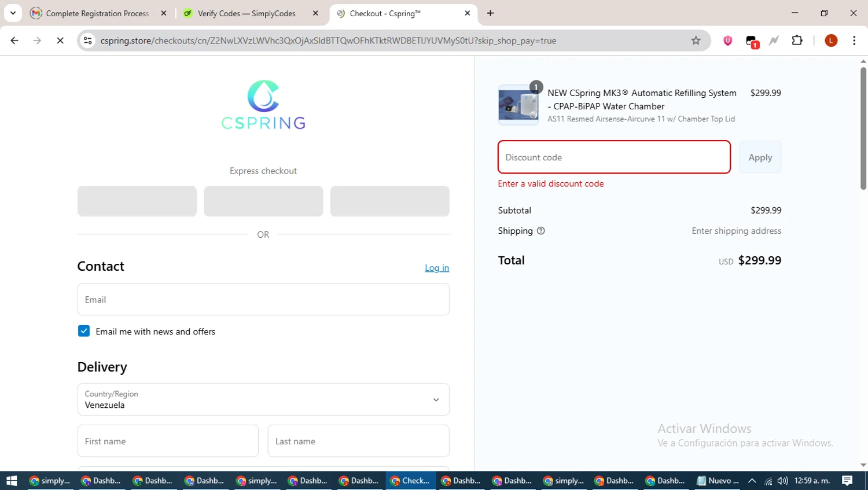This screenshot has width=868, height=490.
Task: Click the CSpring logo
Action: coord(263,104)
